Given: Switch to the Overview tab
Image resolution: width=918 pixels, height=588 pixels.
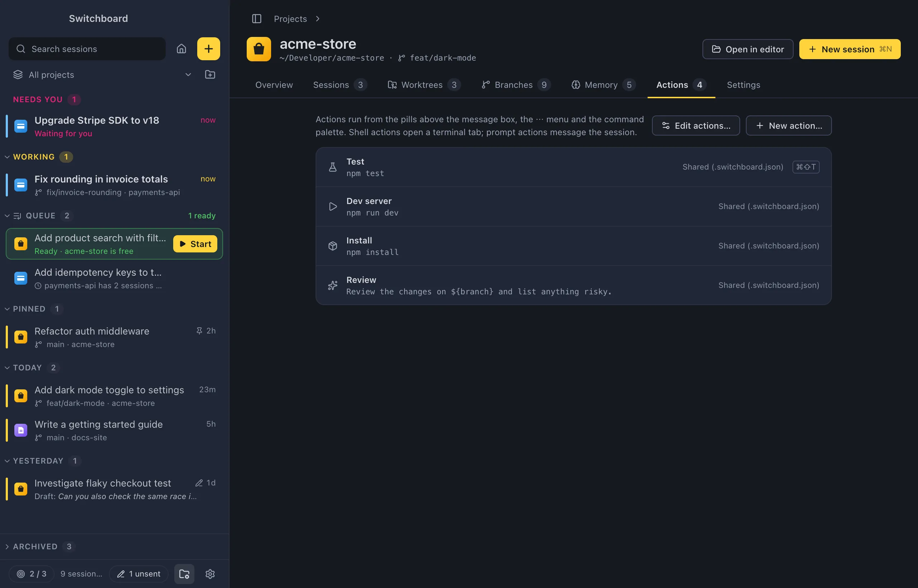Looking at the screenshot, I should coord(274,85).
